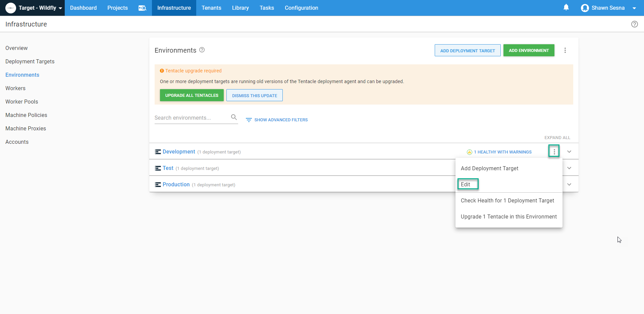Select Edit from the context menu

(x=466, y=184)
